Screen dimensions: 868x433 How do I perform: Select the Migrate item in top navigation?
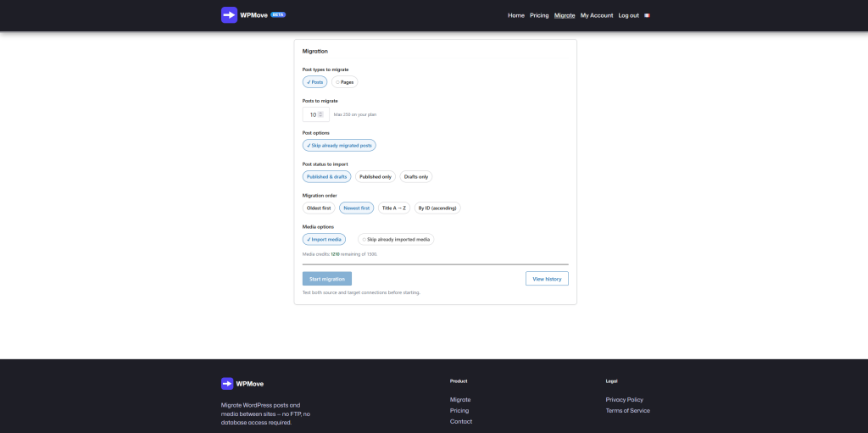click(565, 15)
